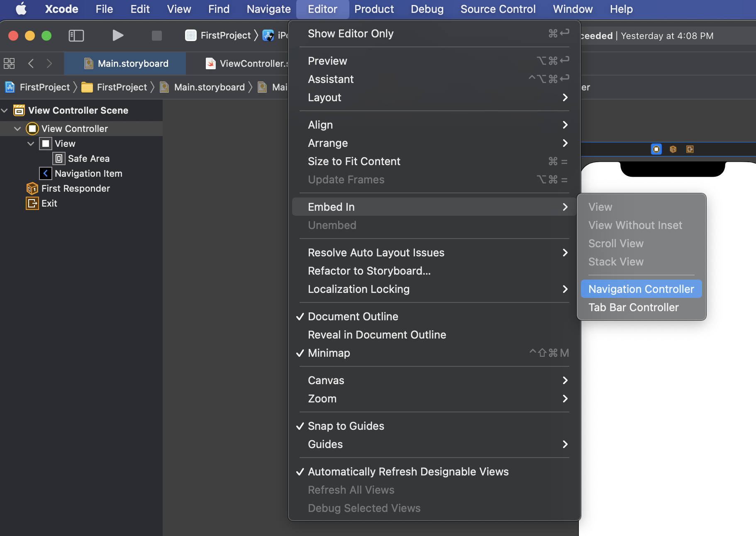Open the Localization Locking submenu

pos(434,289)
